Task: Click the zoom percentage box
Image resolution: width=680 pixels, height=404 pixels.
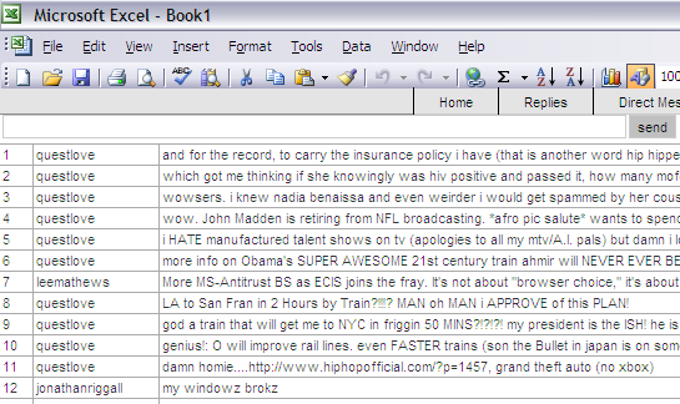Action: (x=669, y=77)
